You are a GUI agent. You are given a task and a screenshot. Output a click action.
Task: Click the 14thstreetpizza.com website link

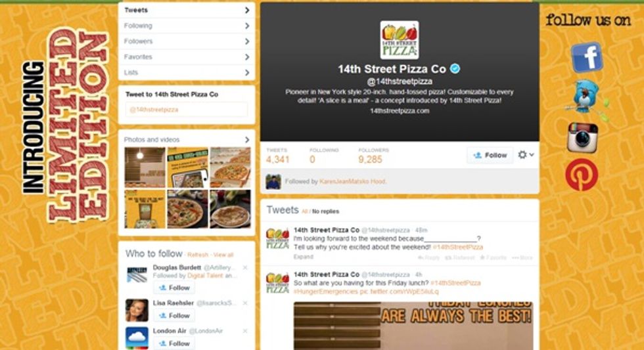[400, 111]
